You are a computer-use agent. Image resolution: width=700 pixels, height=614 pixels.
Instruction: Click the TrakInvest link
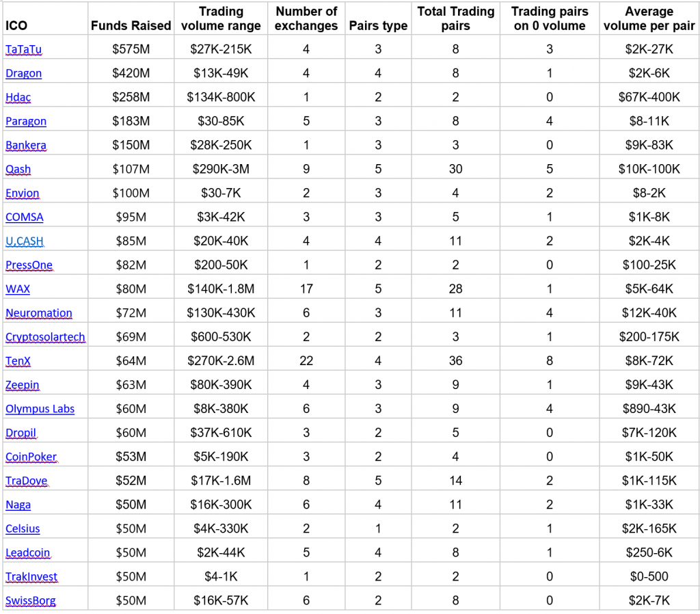(31, 577)
